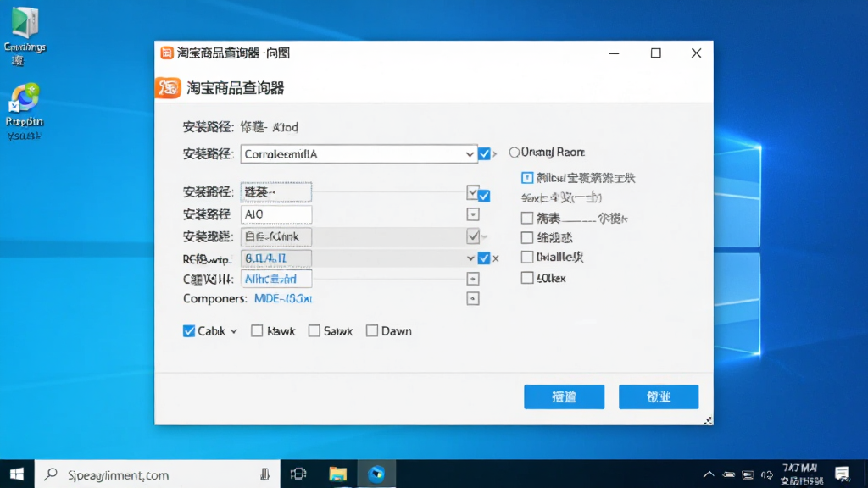Select the Orangl Raore radio button
The width and height of the screenshot is (868, 488).
tap(515, 152)
